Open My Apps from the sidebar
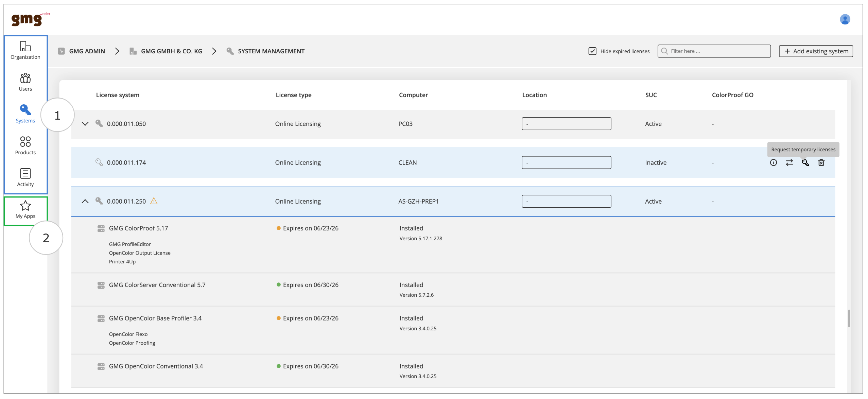 (25, 210)
